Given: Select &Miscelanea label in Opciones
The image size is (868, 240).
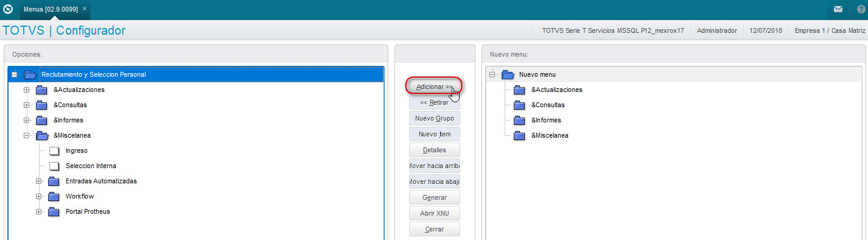Looking at the screenshot, I should click(72, 136).
